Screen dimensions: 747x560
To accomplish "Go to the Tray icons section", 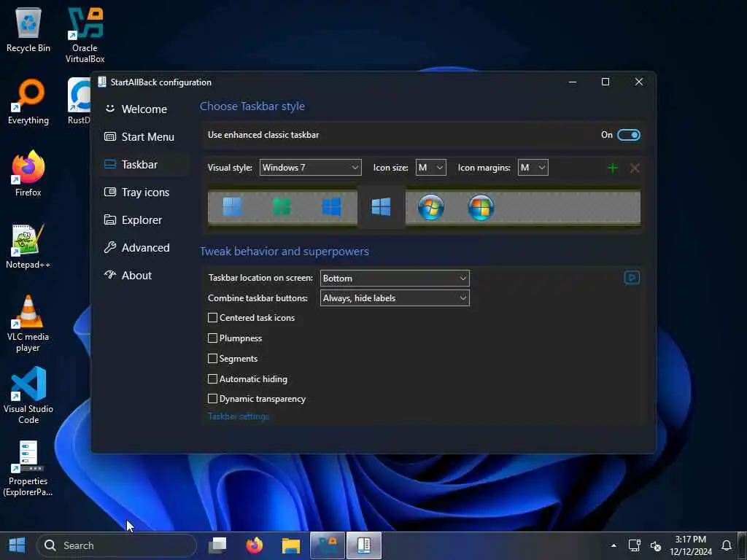I will point(143,192).
